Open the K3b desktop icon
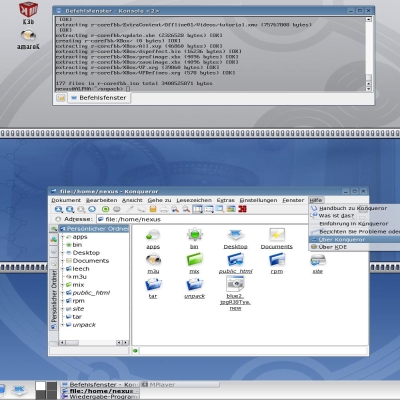Viewport: 400px width, 400px height. tap(28, 9)
